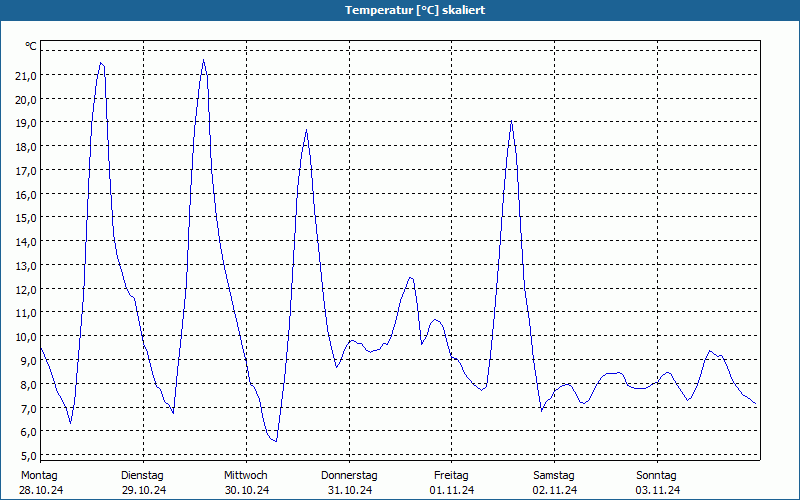Click the title 'Temperatur [°C] skaliert'
Screen dimensions: 800x500
pos(415,10)
